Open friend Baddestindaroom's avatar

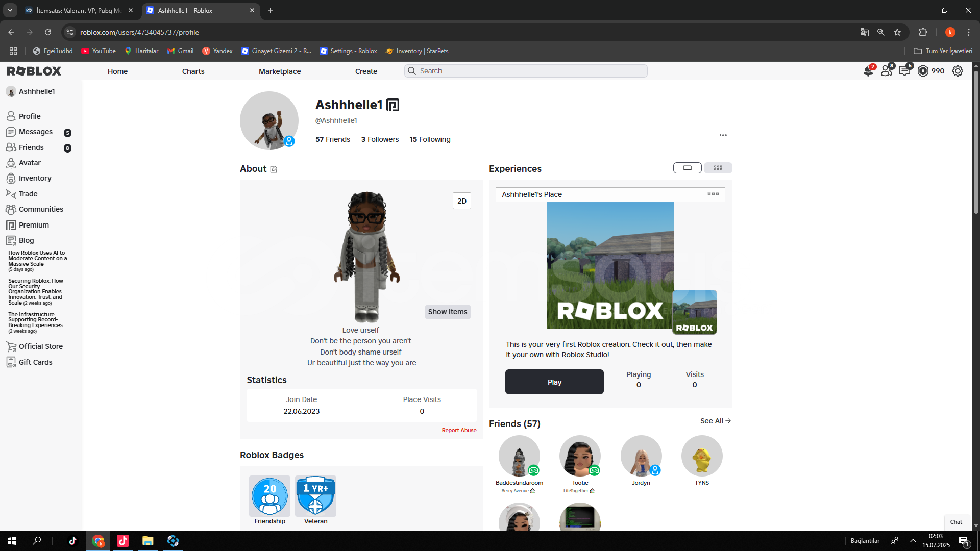(x=519, y=456)
